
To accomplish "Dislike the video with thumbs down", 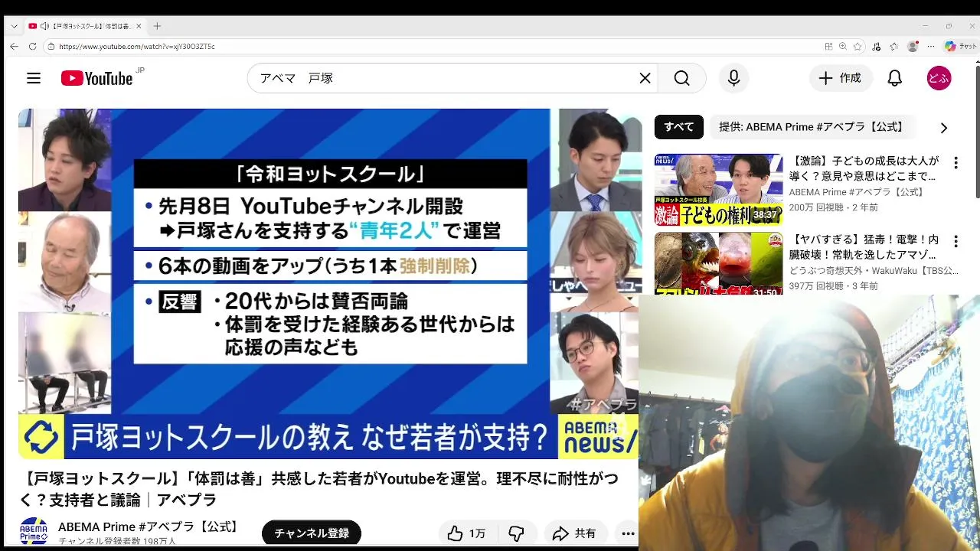I will 517,533.
